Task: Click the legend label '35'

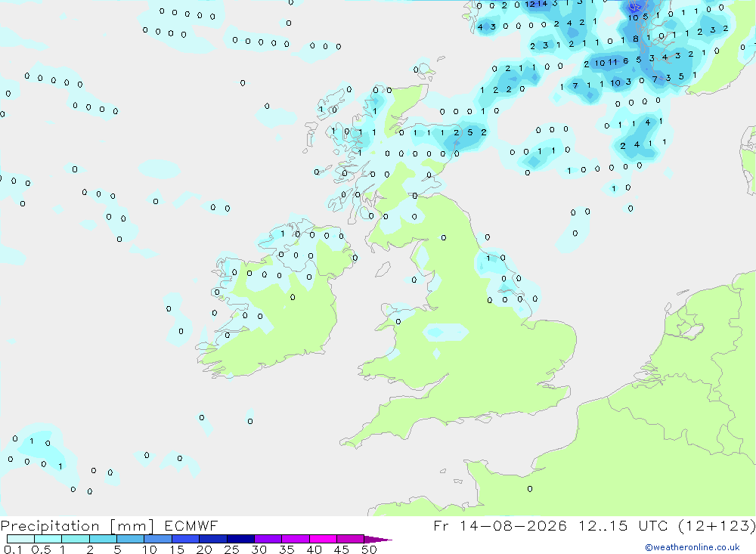Action: pyautogui.click(x=287, y=549)
